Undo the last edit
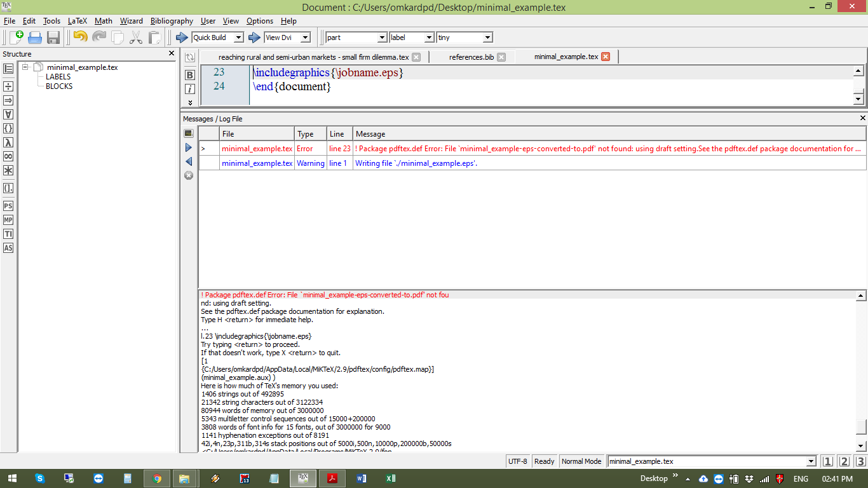 [x=80, y=37]
